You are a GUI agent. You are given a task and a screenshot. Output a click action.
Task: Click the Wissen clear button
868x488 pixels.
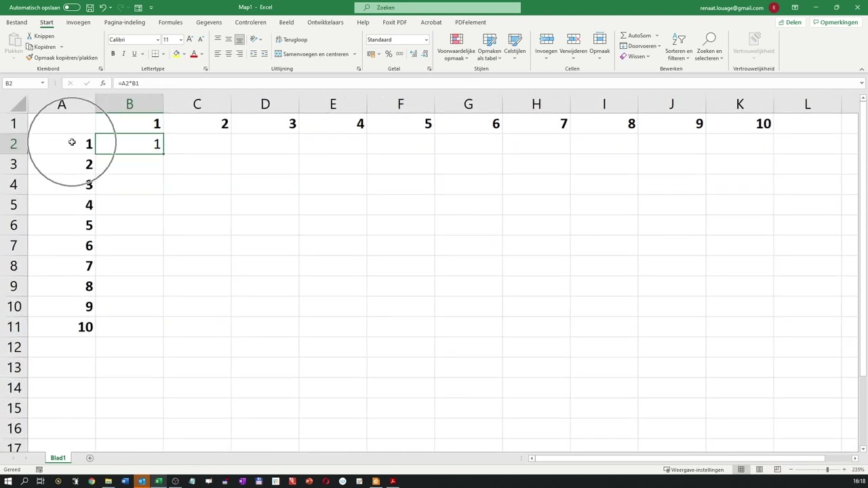pos(633,56)
